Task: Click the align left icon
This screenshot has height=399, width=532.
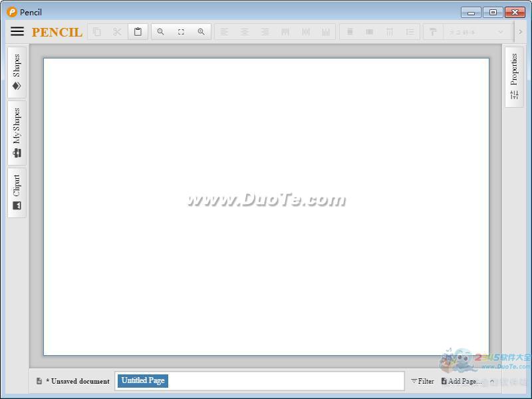Action: pos(224,32)
